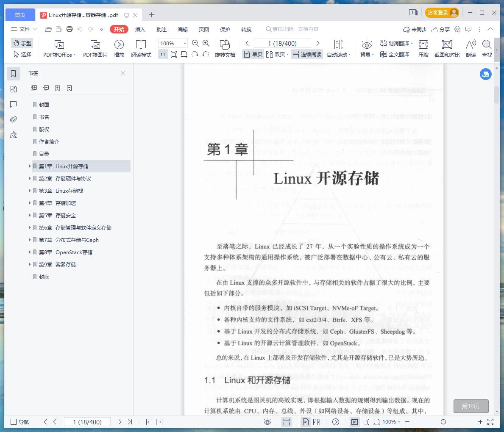The image size is (504, 432).
Task: Start slideshow with 播放 button
Action: pyautogui.click(x=119, y=49)
